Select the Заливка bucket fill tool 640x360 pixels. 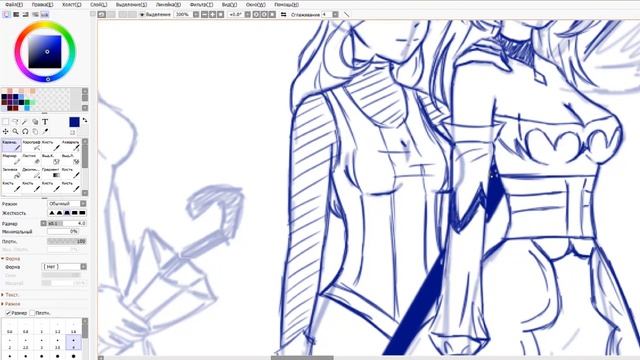tap(11, 173)
